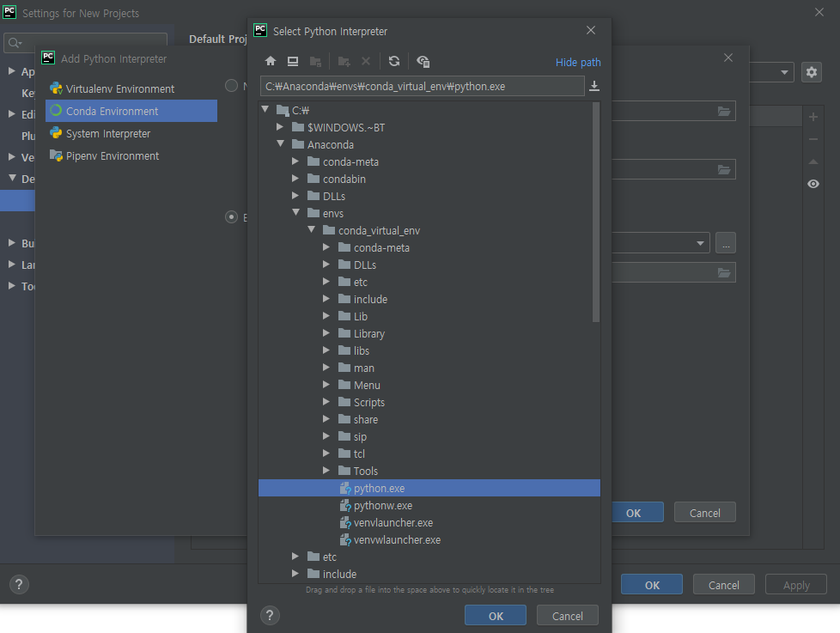
Task: Select the man folder row
Action: click(x=429, y=368)
